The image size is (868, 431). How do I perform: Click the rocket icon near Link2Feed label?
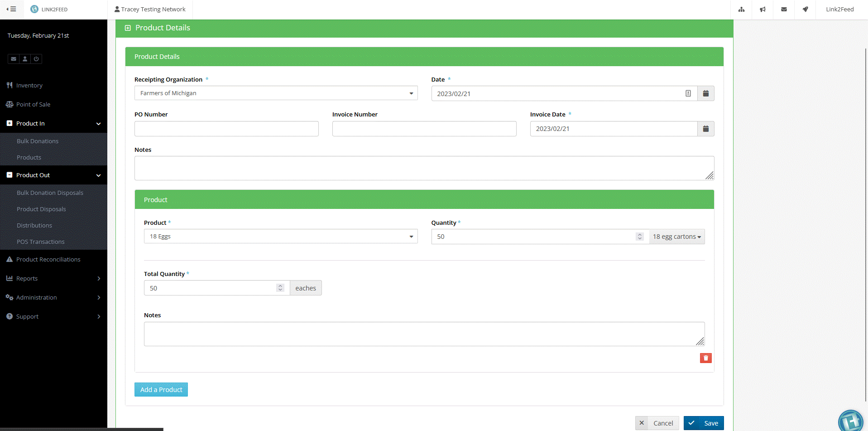tap(806, 9)
